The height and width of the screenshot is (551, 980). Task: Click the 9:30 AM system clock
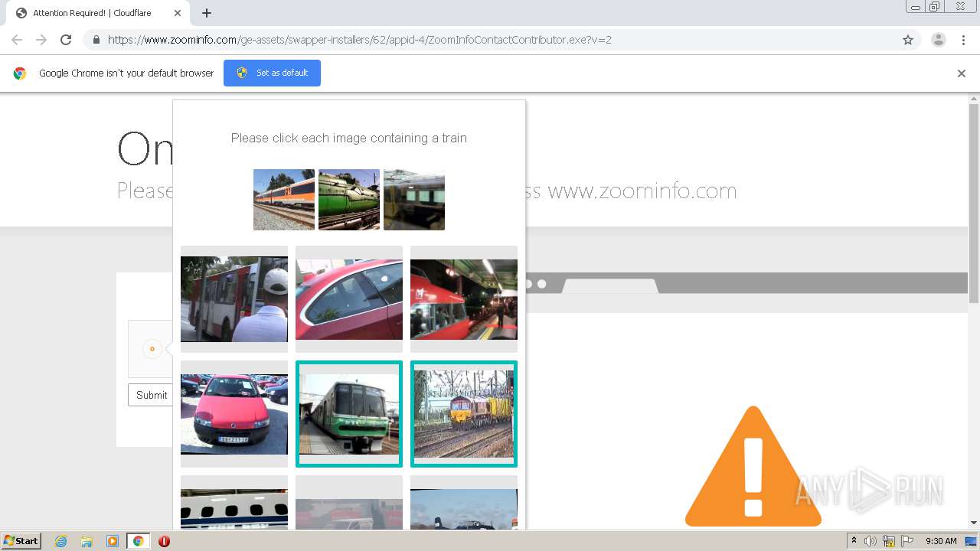[941, 541]
